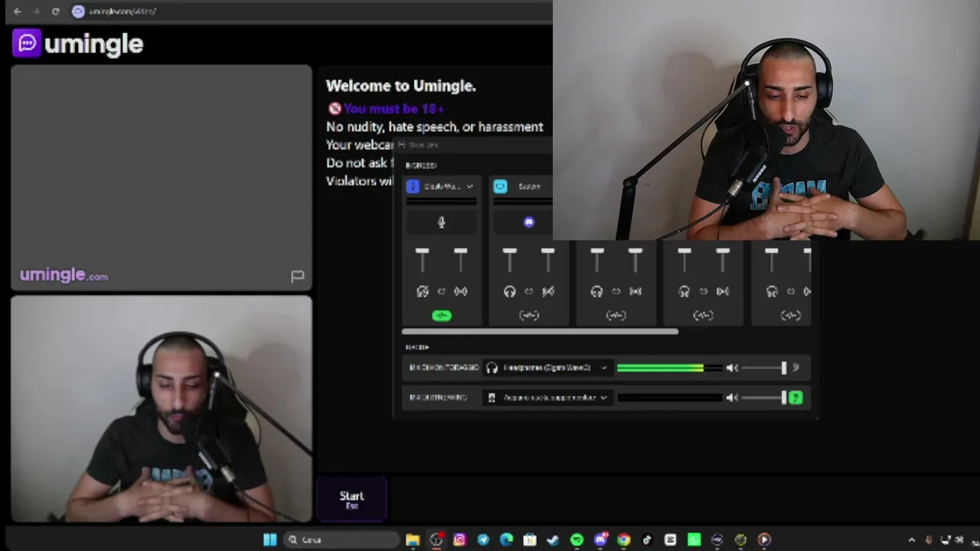The width and height of the screenshot is (980, 551).
Task: Show hidden system tray icons
Action: click(911, 540)
